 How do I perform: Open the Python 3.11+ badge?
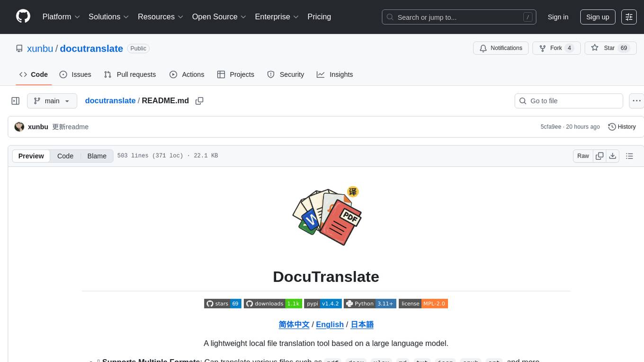click(x=370, y=304)
